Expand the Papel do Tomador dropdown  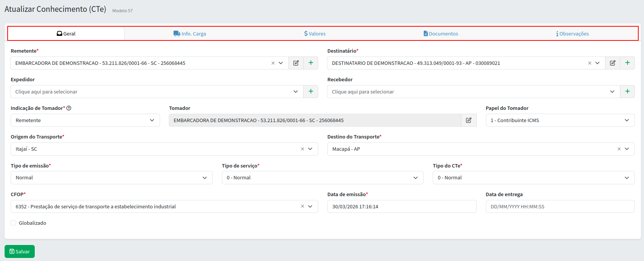560,120
